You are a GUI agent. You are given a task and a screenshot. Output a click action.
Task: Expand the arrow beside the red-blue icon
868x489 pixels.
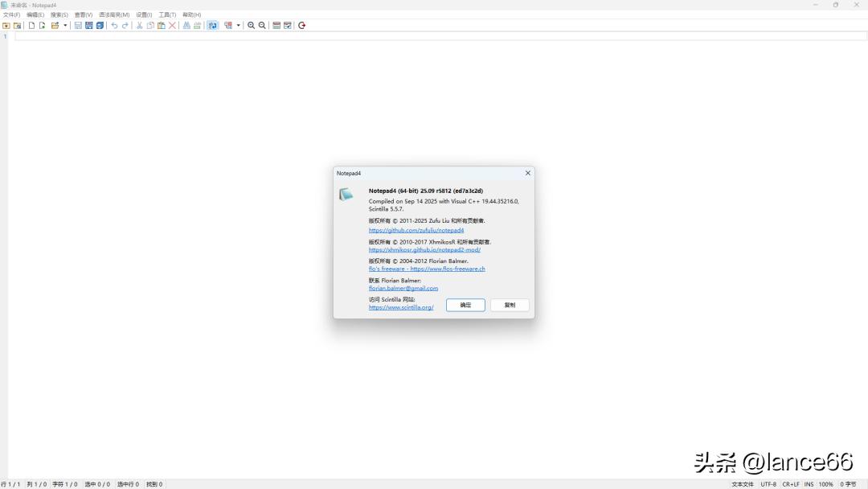[x=239, y=26]
